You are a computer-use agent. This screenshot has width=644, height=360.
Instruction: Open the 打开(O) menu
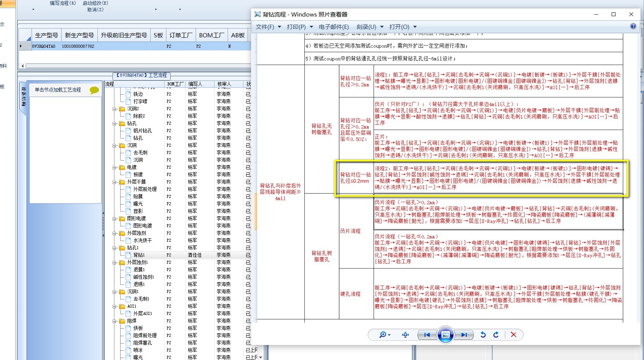[x=403, y=27]
